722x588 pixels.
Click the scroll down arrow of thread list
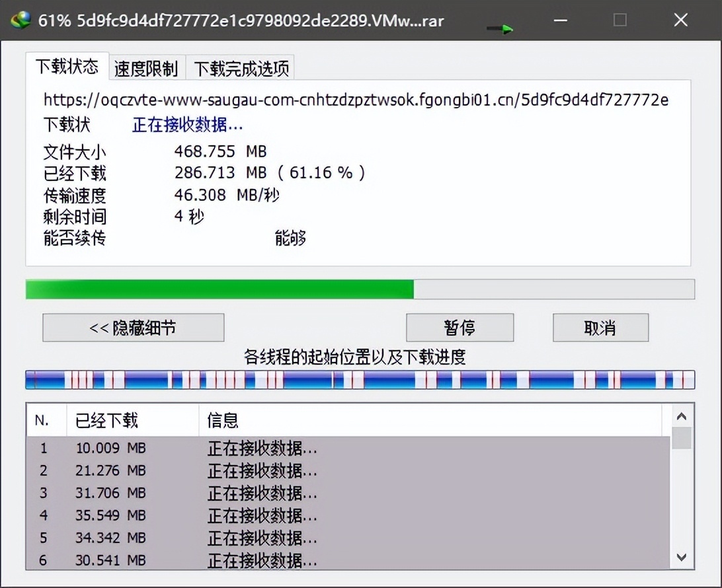[x=682, y=557]
